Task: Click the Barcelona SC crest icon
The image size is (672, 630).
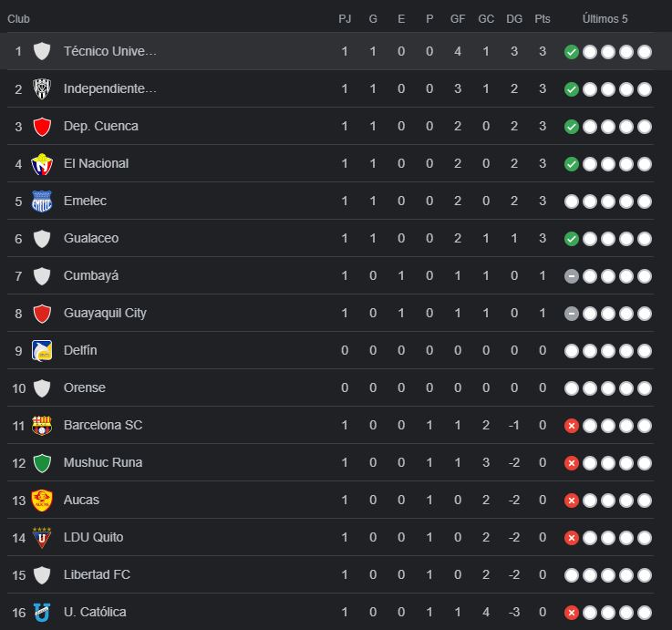Action: [42, 425]
